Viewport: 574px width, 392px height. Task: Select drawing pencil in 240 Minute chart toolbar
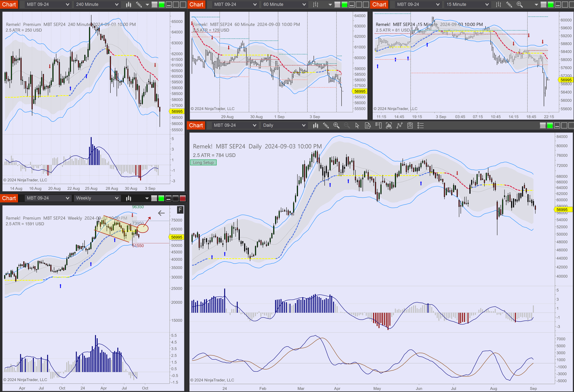139,4
